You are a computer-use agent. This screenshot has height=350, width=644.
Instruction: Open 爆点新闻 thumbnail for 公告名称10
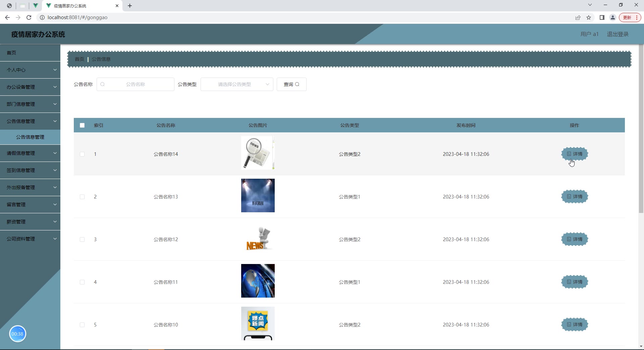[x=258, y=323]
